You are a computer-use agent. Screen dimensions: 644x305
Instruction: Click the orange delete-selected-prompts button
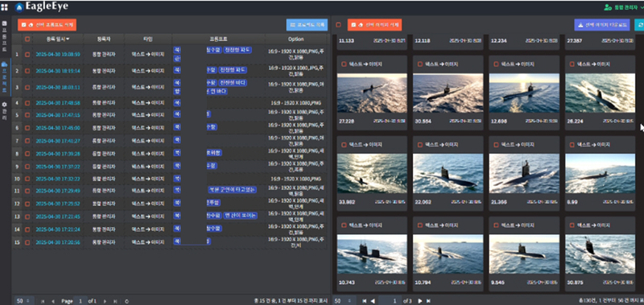point(47,25)
